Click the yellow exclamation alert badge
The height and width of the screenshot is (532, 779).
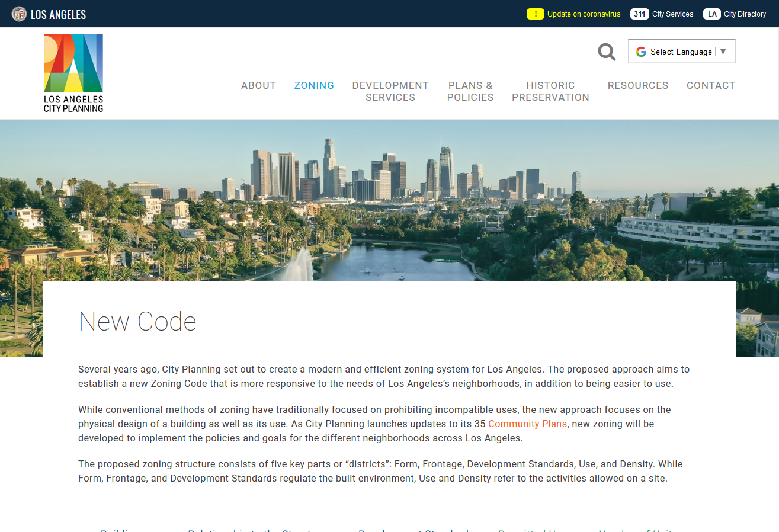coord(535,14)
